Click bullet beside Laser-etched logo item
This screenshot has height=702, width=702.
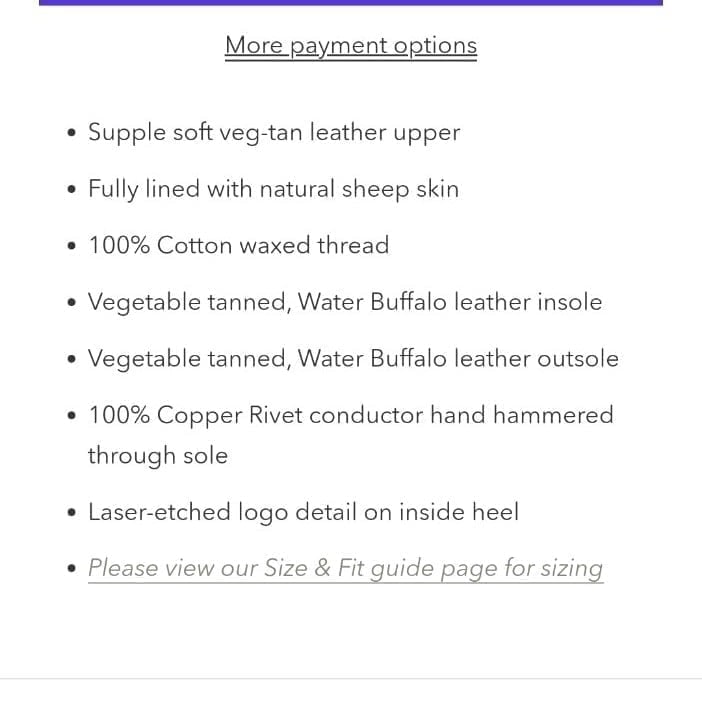coord(71,513)
